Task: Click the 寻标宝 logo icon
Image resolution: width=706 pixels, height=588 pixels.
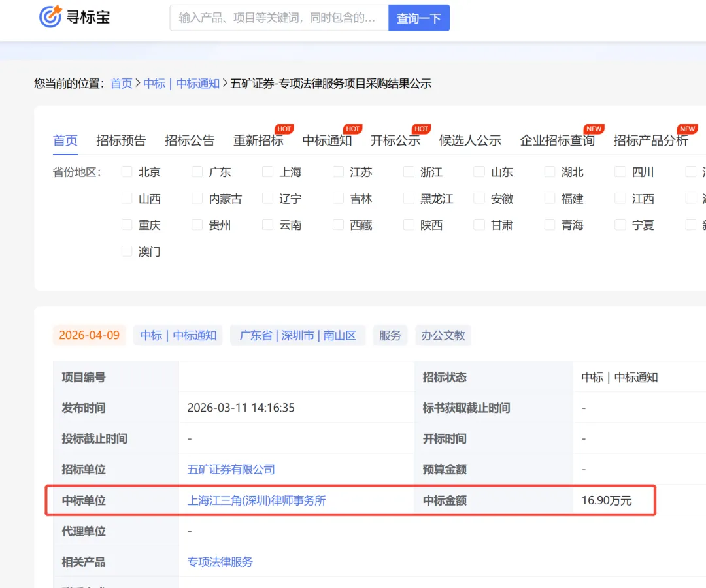Action: (50, 17)
